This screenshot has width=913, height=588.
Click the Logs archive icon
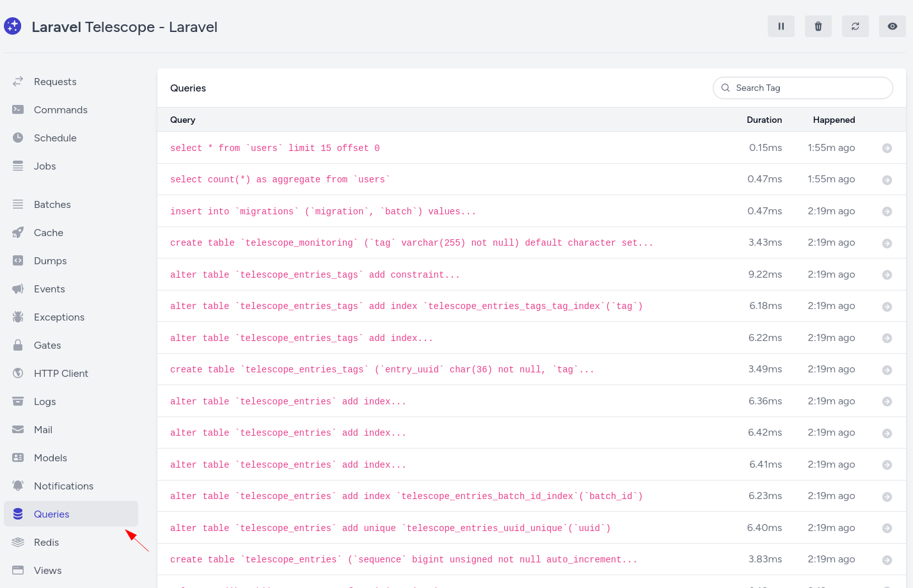coord(18,401)
